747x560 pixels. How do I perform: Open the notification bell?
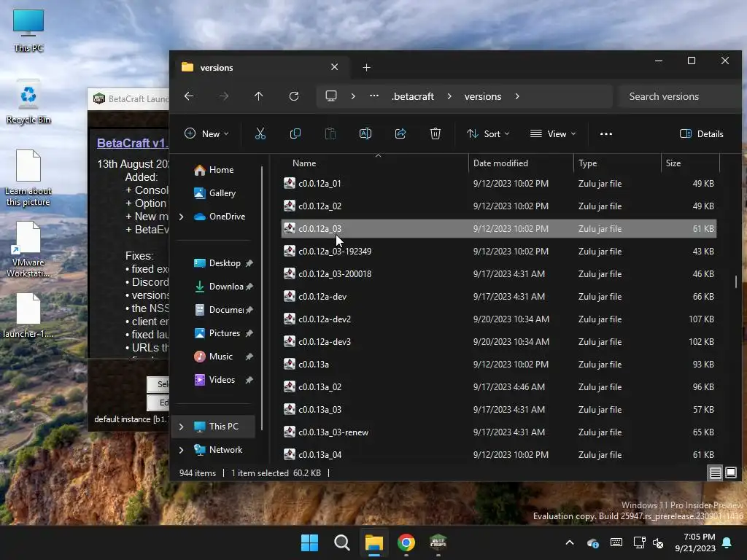[727, 542]
